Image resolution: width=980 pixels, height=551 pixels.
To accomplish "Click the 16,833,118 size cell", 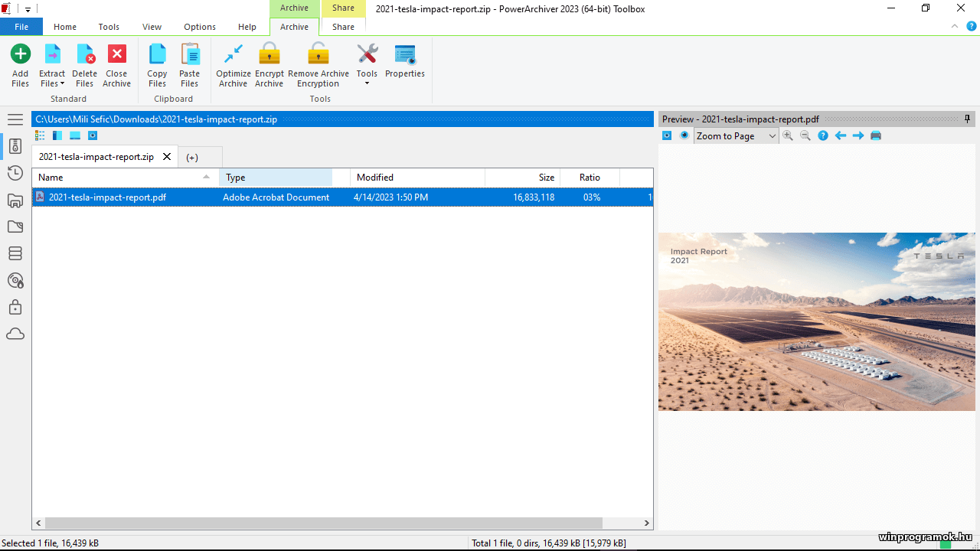I will [534, 197].
